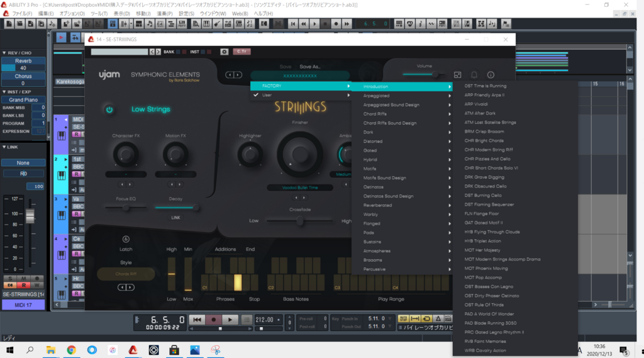This screenshot has width=644, height=358.
Task: Expand the Arpeggiated preset category
Action: pos(402,96)
